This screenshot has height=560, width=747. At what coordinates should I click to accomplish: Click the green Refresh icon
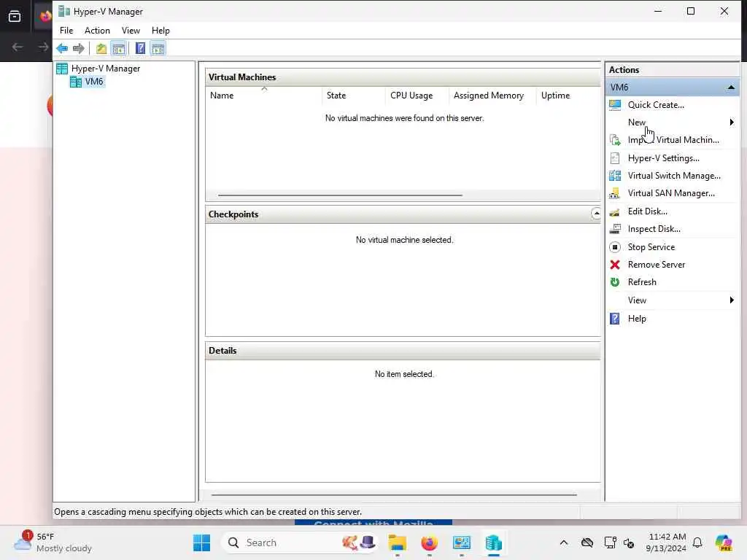pos(615,282)
